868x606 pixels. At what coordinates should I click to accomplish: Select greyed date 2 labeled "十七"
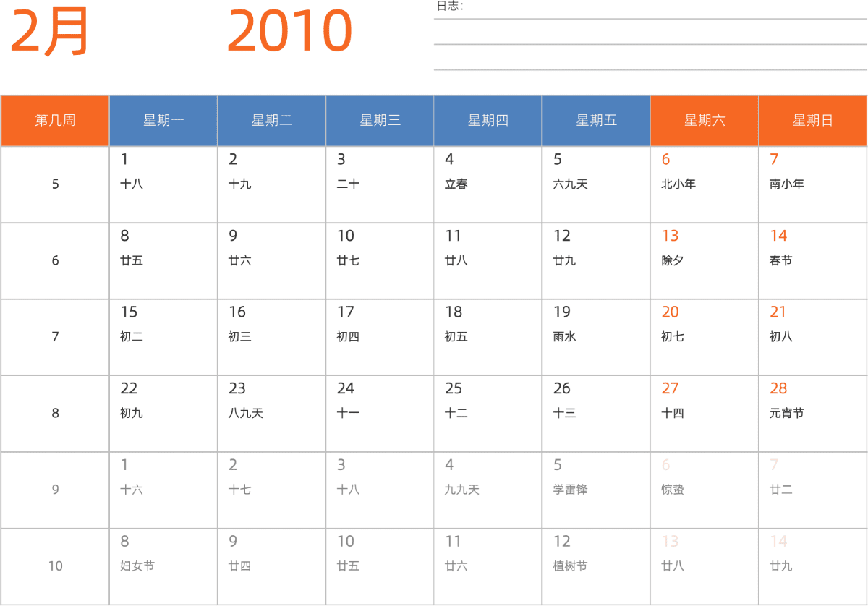tap(272, 490)
